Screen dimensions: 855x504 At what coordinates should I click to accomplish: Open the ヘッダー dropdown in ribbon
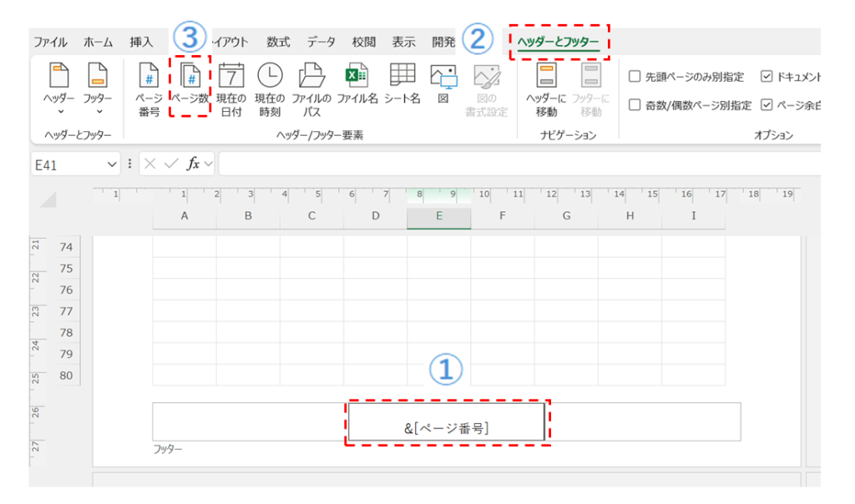pyautogui.click(x=58, y=90)
